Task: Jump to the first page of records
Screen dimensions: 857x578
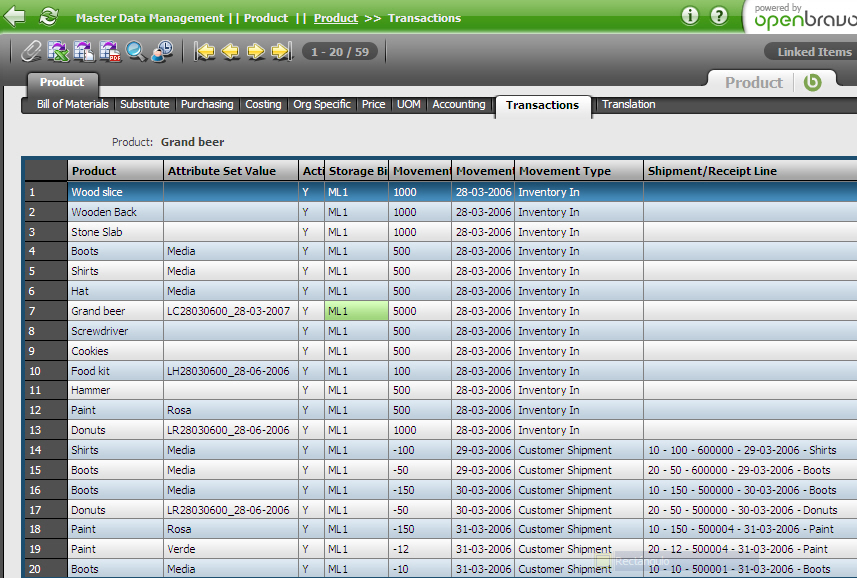Action: click(x=205, y=51)
